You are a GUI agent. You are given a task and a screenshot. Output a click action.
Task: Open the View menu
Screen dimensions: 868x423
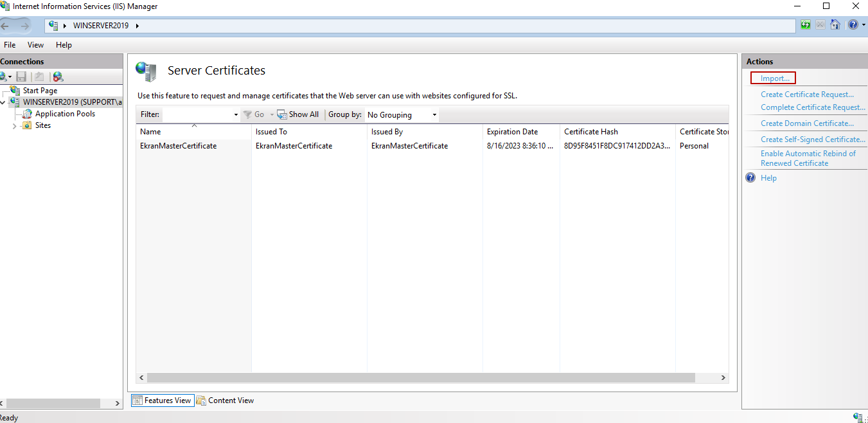tap(35, 44)
